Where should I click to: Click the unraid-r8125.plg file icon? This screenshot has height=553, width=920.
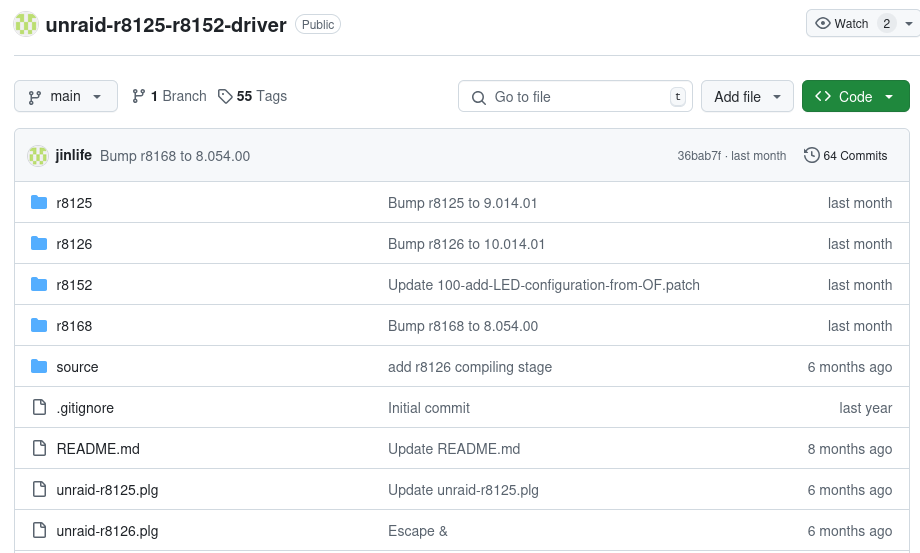click(x=39, y=489)
